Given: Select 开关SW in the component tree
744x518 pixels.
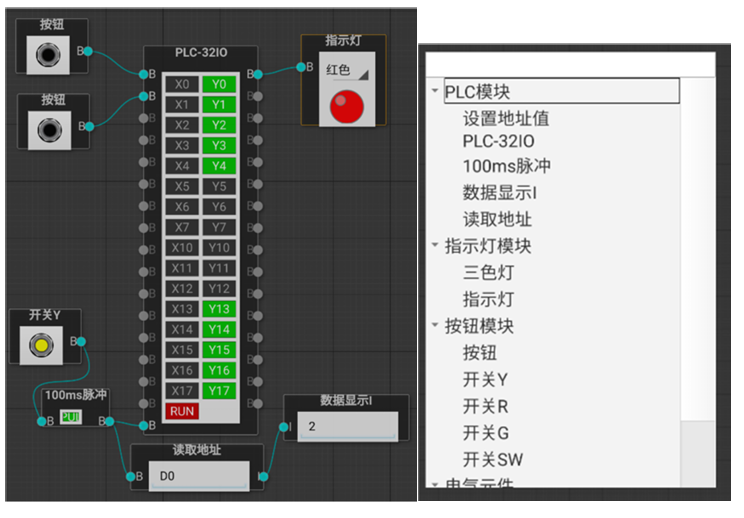Looking at the screenshot, I should pyautogui.click(x=493, y=459).
